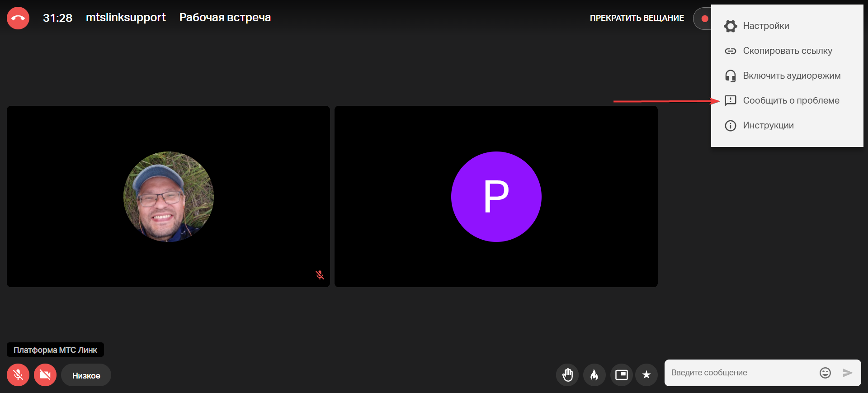This screenshot has width=868, height=393.
Task: Open the video quality selector labeled Низкое
Action: pyautogui.click(x=86, y=375)
